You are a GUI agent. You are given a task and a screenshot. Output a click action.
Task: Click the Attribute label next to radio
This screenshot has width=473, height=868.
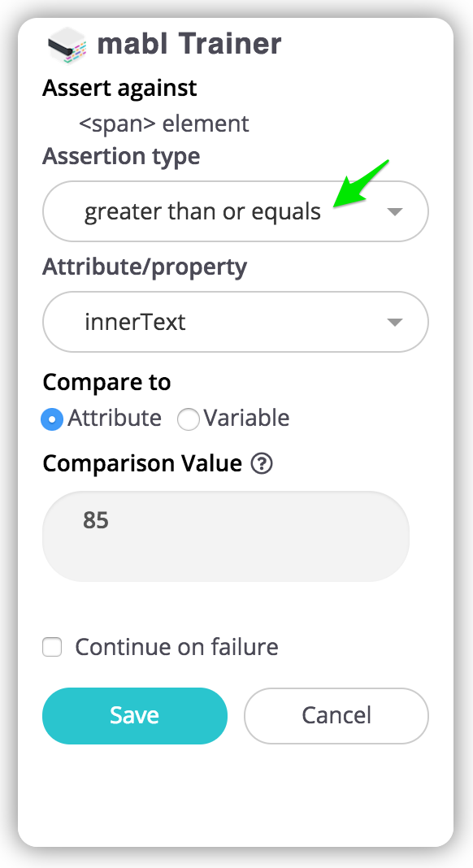tap(115, 419)
